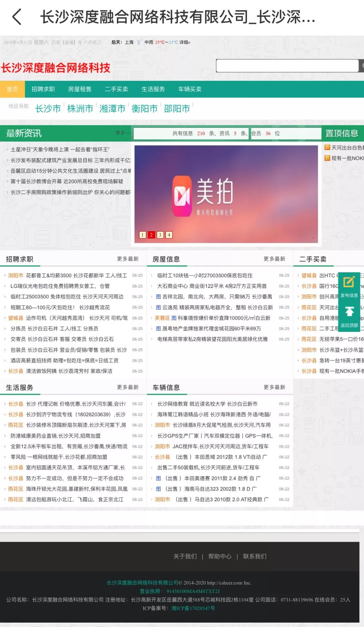364x627 pixels.
Task: Click 更多>> in 最新资讯 header
Action: pyautogui.click(x=123, y=133)
